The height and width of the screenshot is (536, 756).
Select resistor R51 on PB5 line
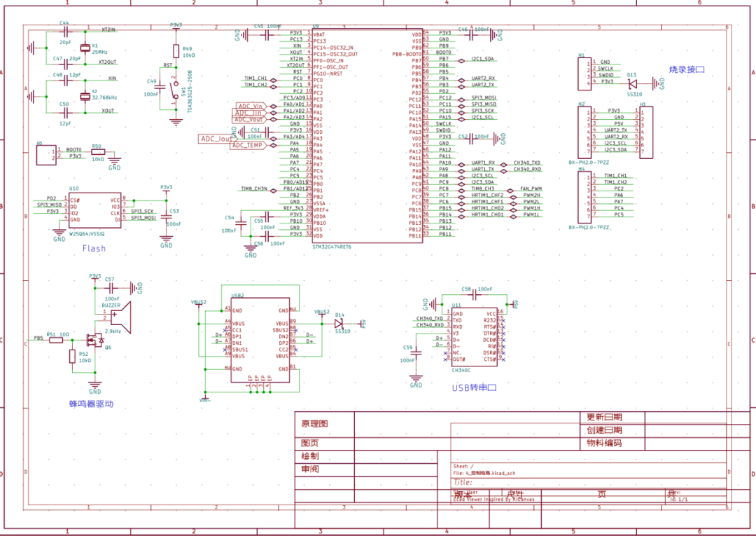point(56,340)
